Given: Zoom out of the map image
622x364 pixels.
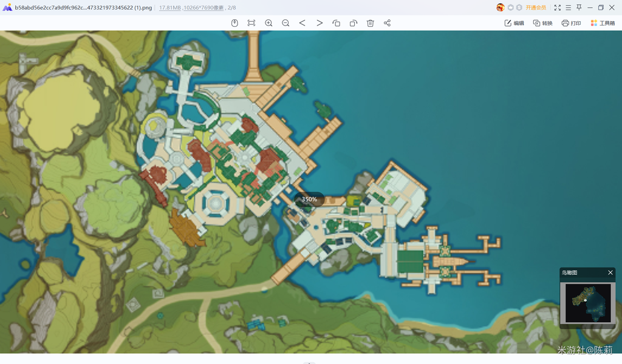Looking at the screenshot, I should 285,23.
